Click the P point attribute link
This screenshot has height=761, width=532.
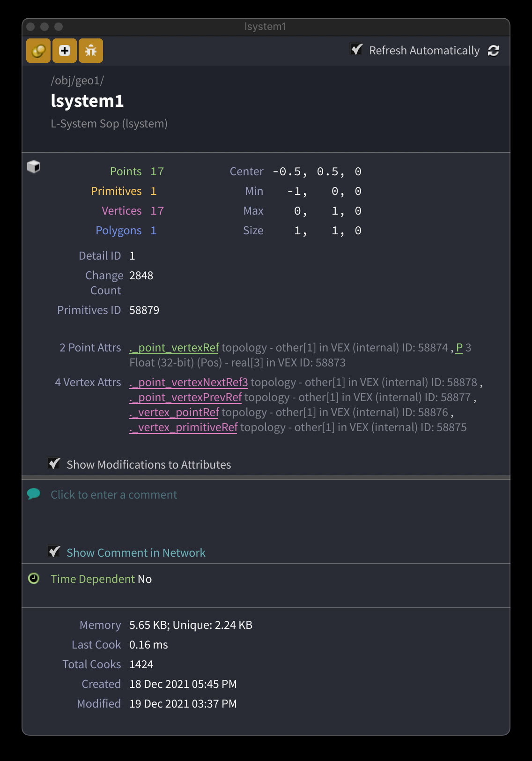[459, 348]
